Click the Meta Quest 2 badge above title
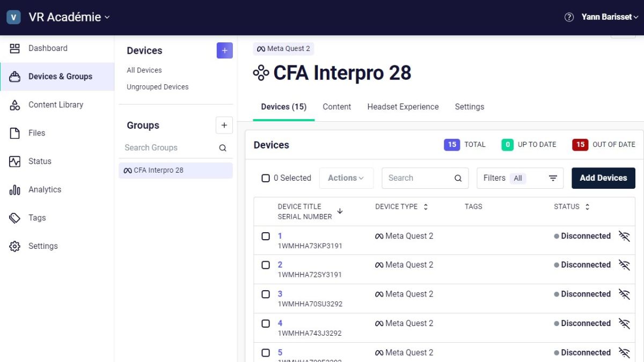The height and width of the screenshot is (362, 644). tap(283, 49)
